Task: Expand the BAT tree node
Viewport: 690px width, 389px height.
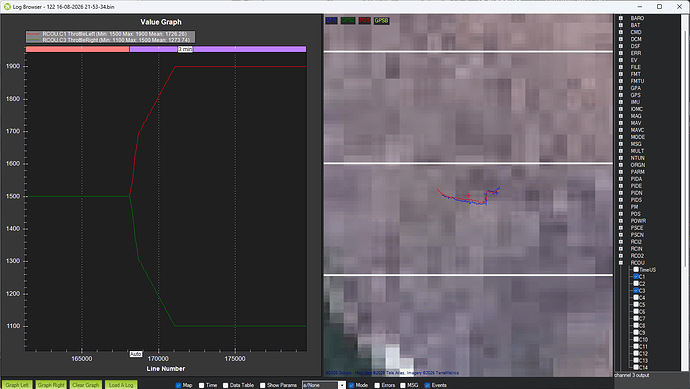Action: pyautogui.click(x=621, y=25)
